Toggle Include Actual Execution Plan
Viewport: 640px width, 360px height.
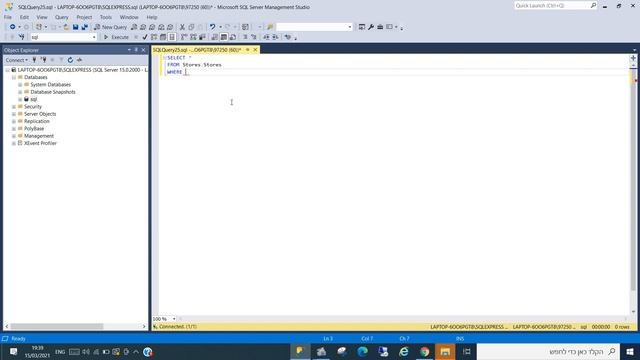(x=184, y=37)
